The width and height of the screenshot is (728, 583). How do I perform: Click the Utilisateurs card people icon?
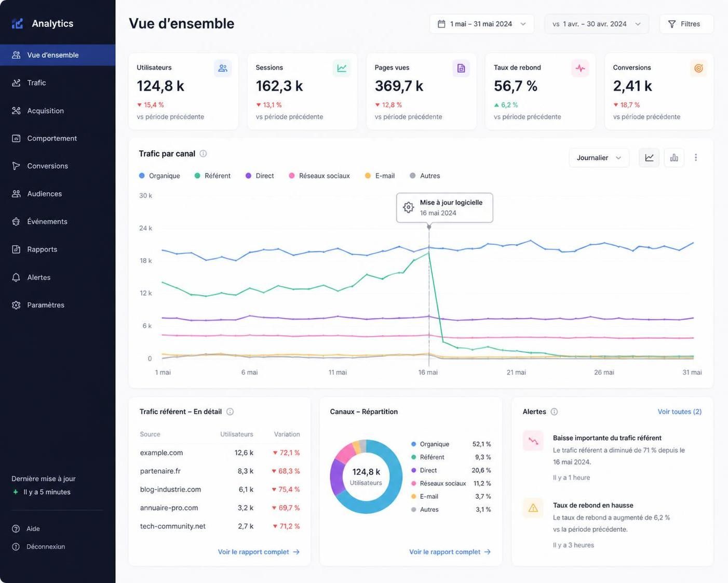(223, 68)
